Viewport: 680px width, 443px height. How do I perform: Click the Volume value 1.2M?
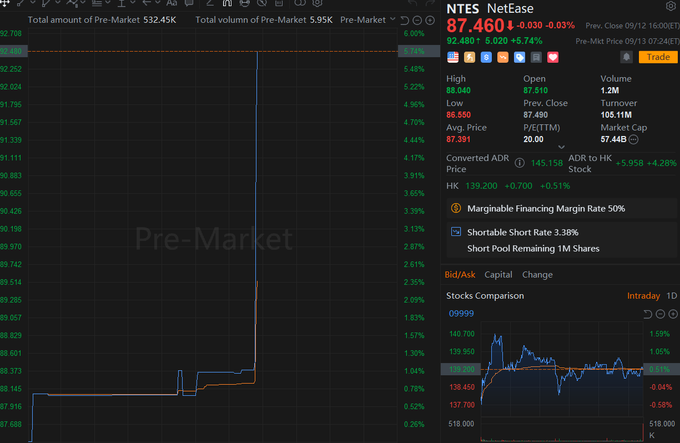click(609, 91)
